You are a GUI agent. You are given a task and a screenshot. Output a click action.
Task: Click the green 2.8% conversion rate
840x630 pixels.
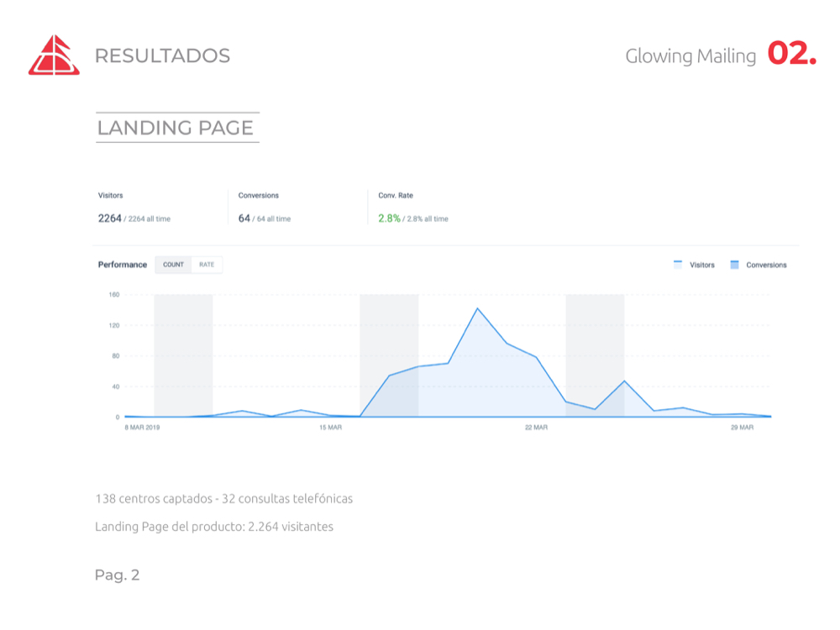pos(390,218)
